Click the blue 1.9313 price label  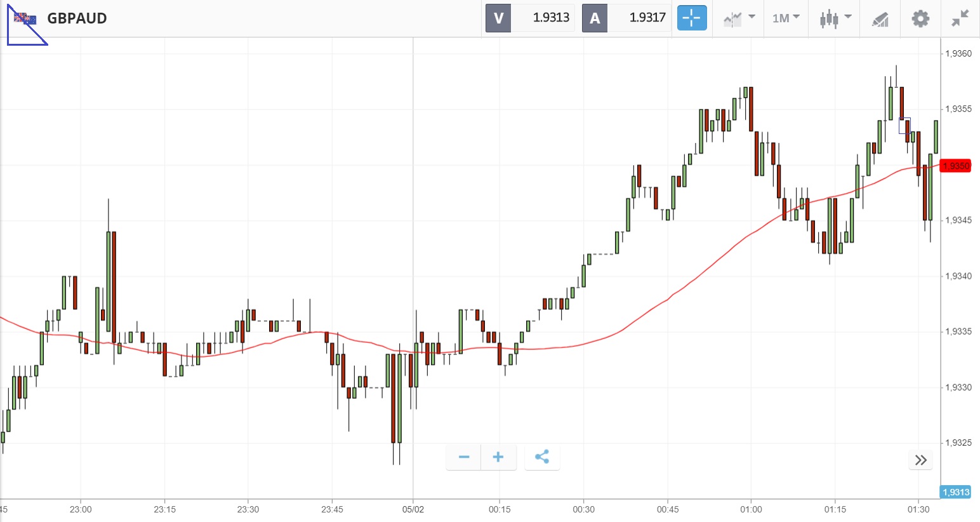955,492
